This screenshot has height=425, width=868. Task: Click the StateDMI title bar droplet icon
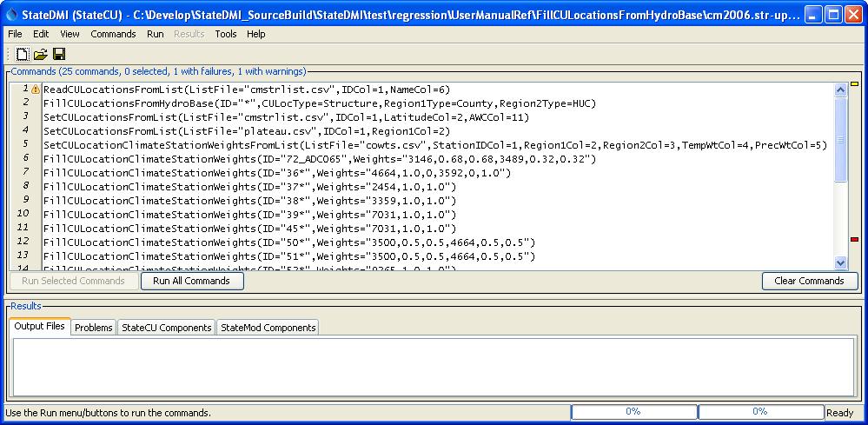pos(12,16)
